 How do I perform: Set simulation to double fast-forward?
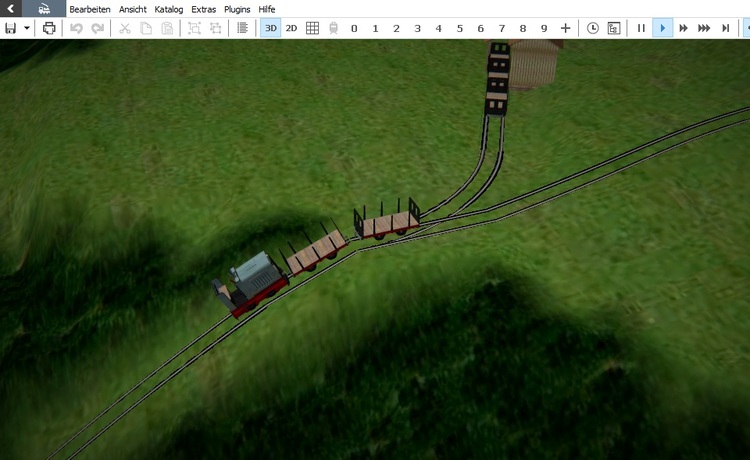pyautogui.click(x=684, y=28)
